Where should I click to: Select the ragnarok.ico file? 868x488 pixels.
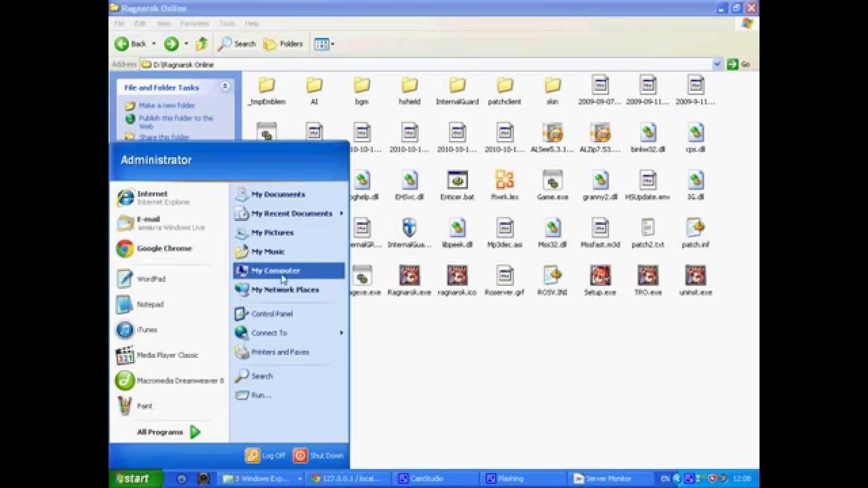(457, 281)
